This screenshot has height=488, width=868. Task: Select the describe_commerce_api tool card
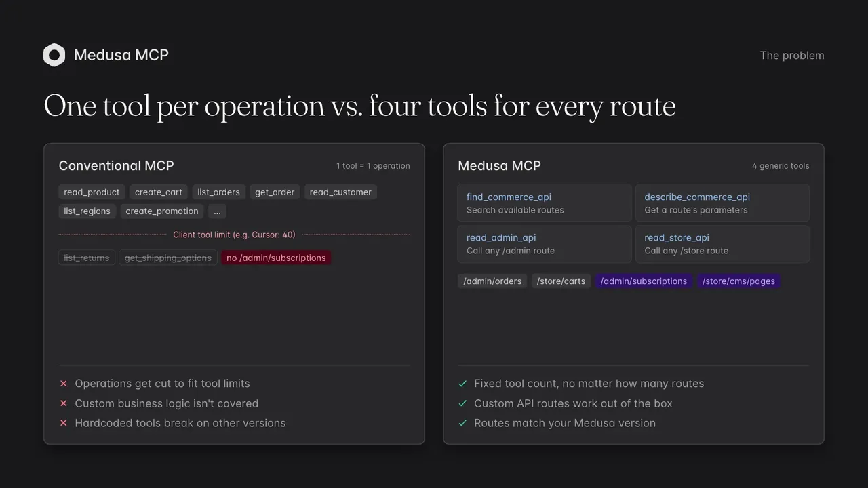pos(722,203)
